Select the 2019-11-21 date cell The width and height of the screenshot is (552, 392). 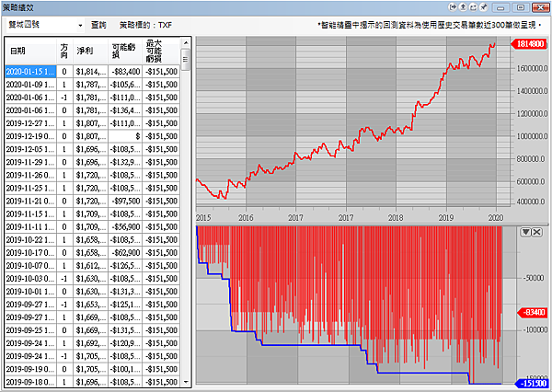pyautogui.click(x=30, y=202)
